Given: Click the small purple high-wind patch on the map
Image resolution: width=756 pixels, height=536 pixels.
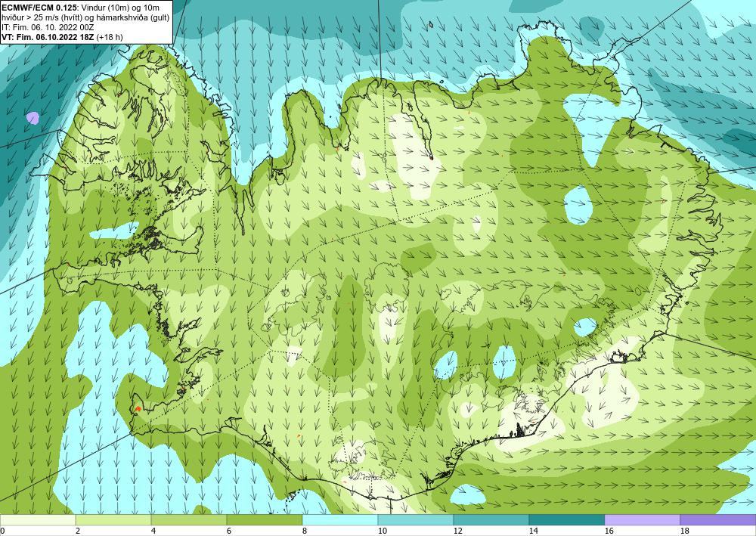Looking at the screenshot, I should 33,118.
